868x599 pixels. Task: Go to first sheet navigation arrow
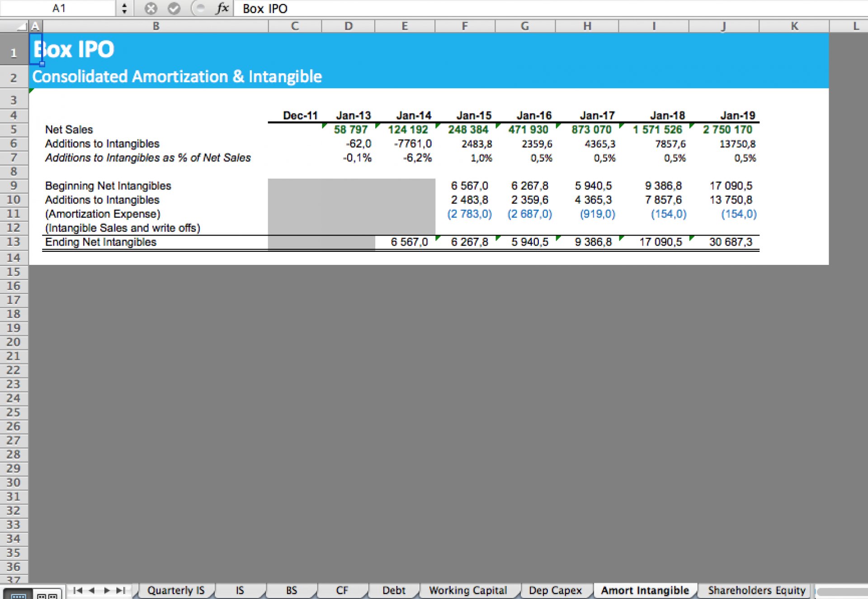[x=77, y=590]
